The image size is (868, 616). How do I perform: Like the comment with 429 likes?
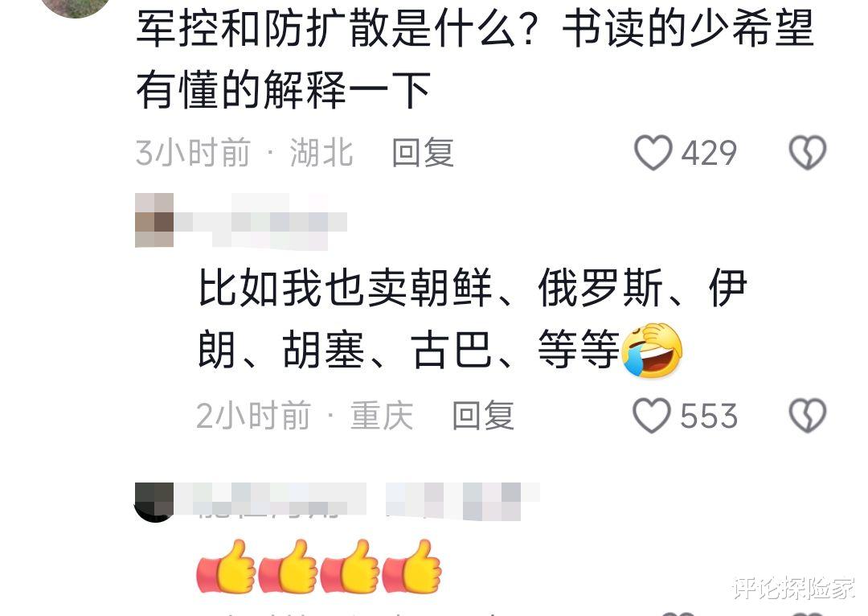point(653,152)
